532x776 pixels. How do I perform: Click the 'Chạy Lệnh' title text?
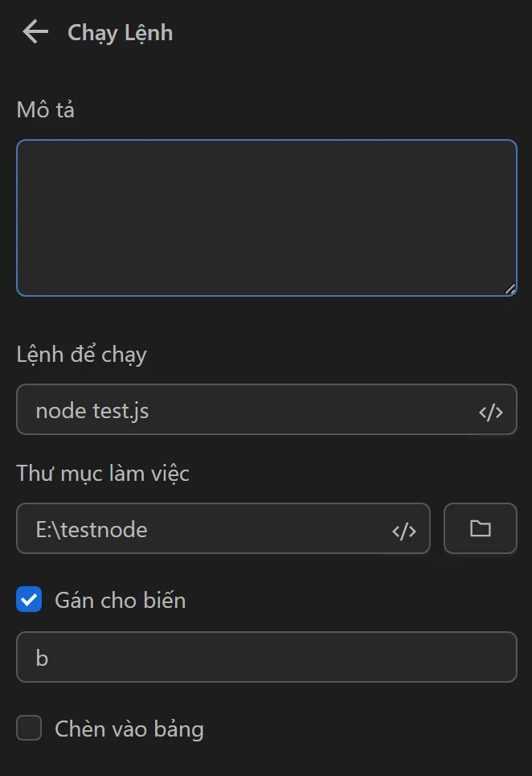point(119,33)
